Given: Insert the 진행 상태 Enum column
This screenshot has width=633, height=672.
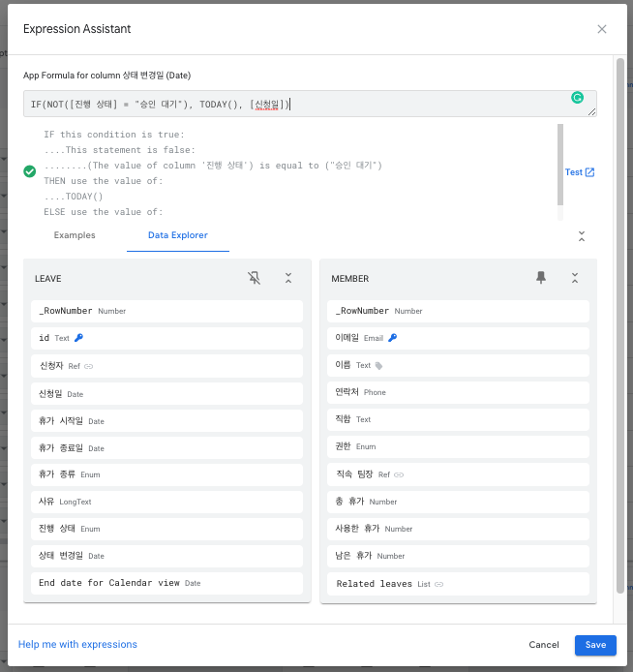Looking at the screenshot, I should tap(166, 529).
